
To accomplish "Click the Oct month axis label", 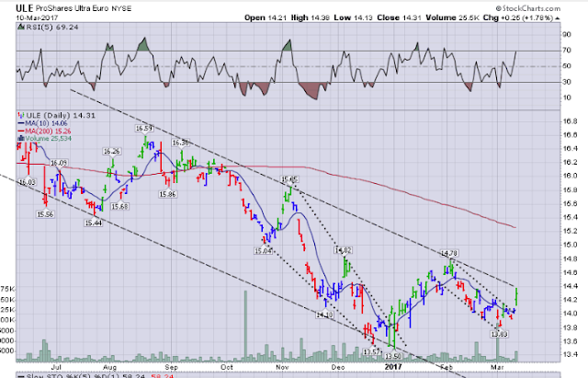I will click(x=227, y=367).
